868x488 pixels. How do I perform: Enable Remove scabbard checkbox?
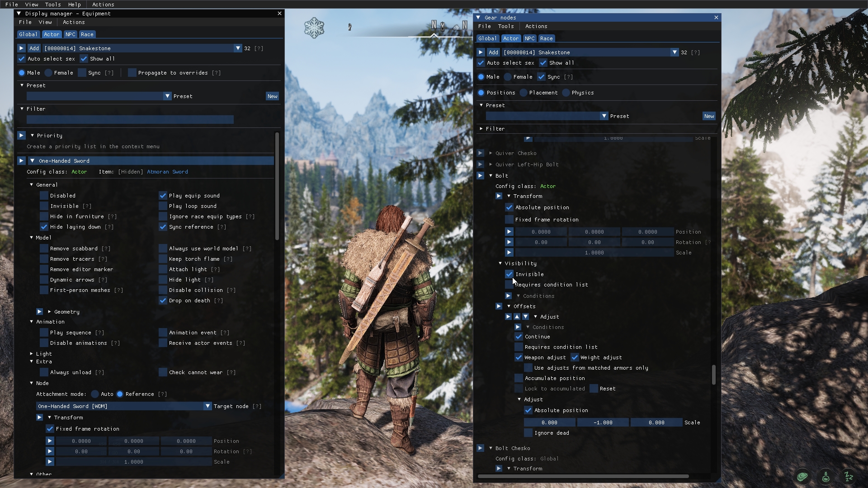point(44,249)
